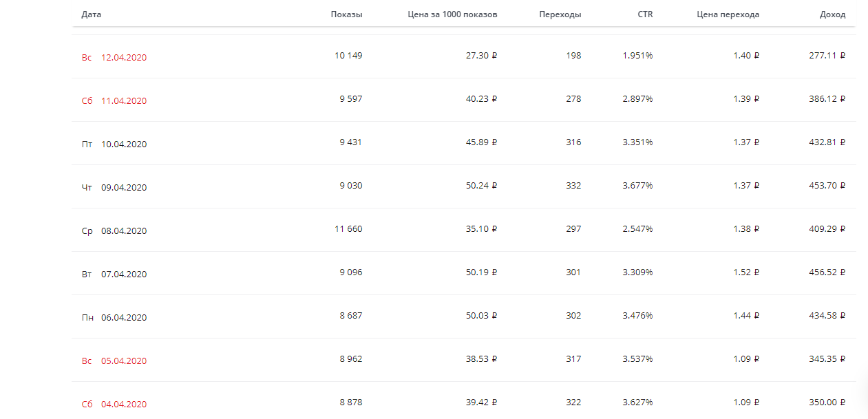Sort table by CTR header
This screenshot has width=868, height=419.
645,14
